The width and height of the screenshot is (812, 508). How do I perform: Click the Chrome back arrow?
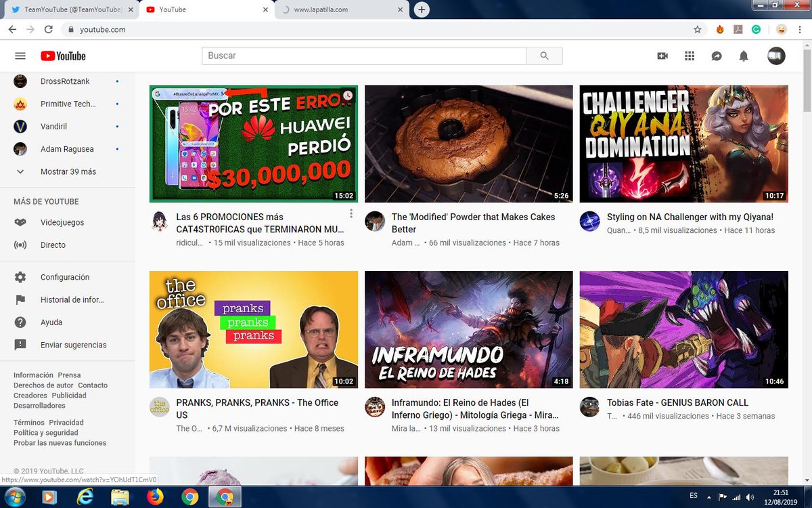point(12,30)
